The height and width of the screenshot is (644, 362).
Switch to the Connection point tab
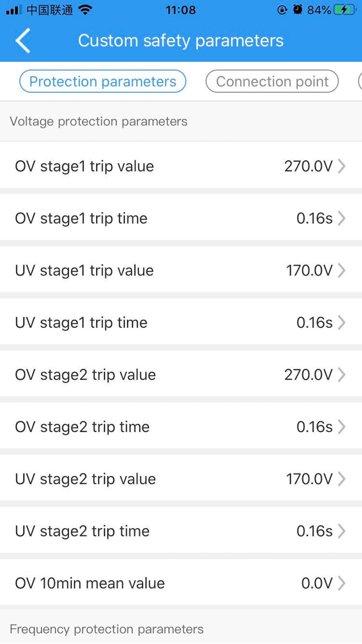272,81
